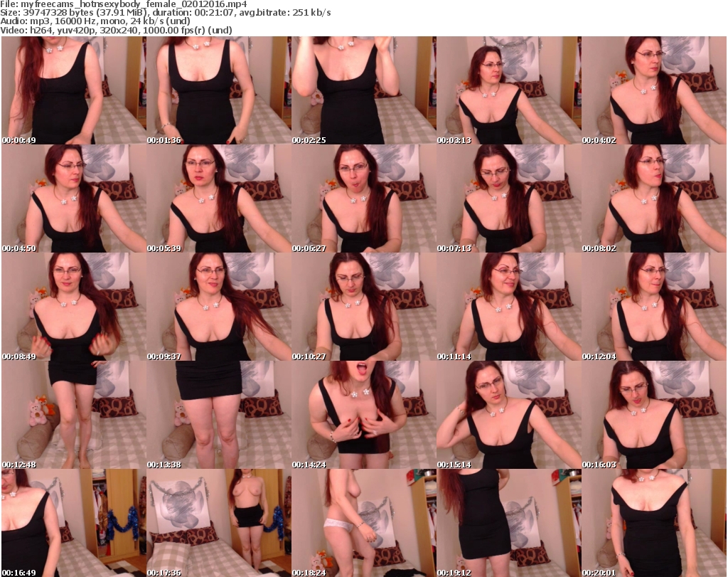
Task: Click the 'Size: 39747328 bytes' info line
Action: coord(165,13)
